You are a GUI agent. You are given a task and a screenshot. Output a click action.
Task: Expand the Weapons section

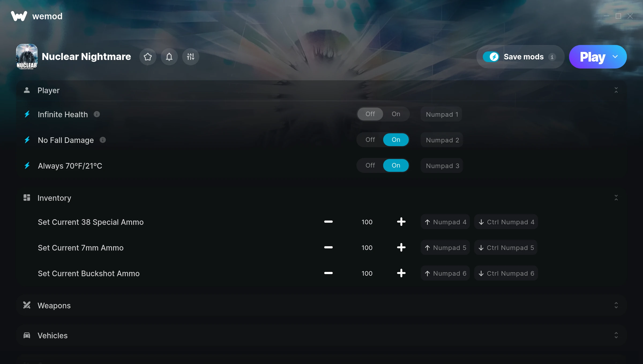pos(616,305)
